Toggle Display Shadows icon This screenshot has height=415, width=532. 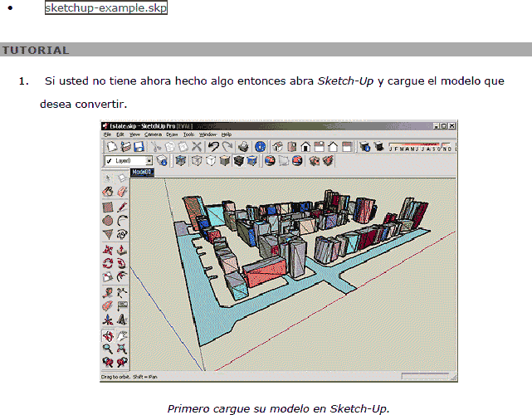(378, 147)
